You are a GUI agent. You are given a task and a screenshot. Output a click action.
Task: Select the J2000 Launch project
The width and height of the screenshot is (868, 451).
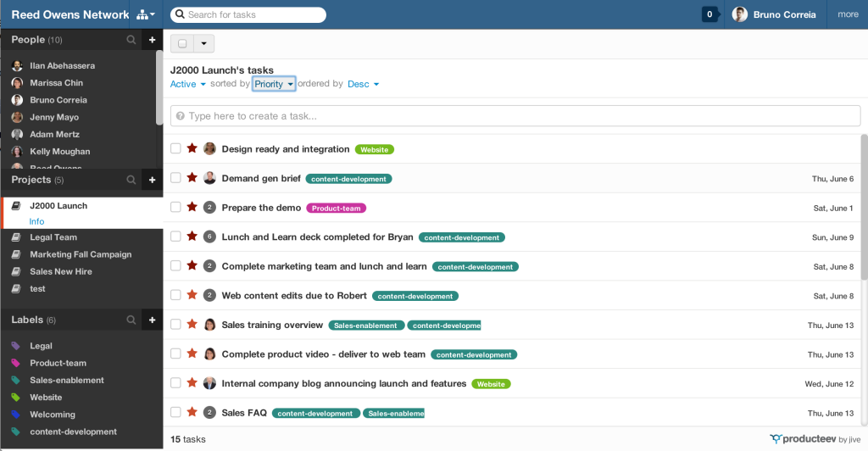click(58, 206)
